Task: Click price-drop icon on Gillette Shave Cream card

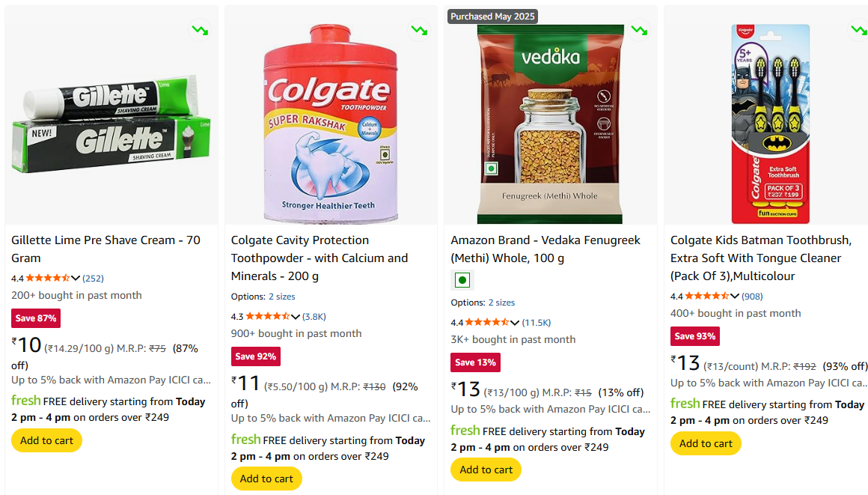Action: tap(200, 31)
